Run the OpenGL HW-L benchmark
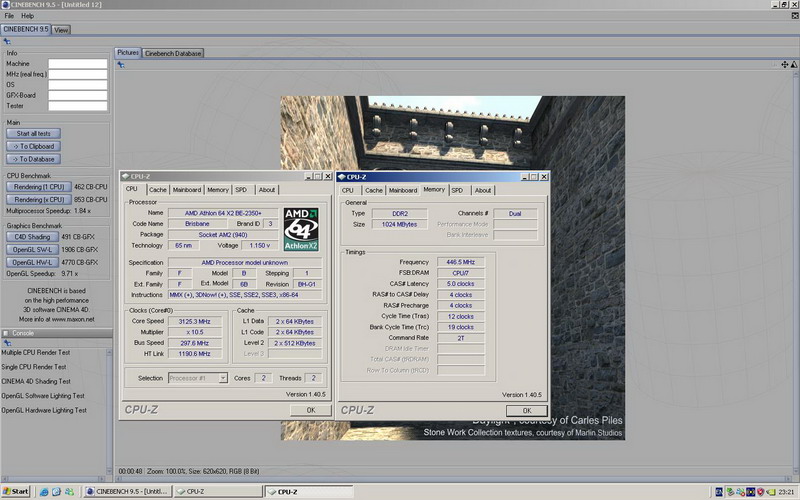 pyautogui.click(x=32, y=262)
